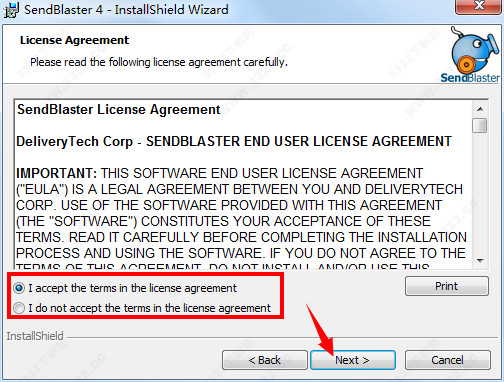This screenshot has height=382, width=504.
Task: Click the "DeliveryTech Corp" EULA title line
Action: [234, 141]
